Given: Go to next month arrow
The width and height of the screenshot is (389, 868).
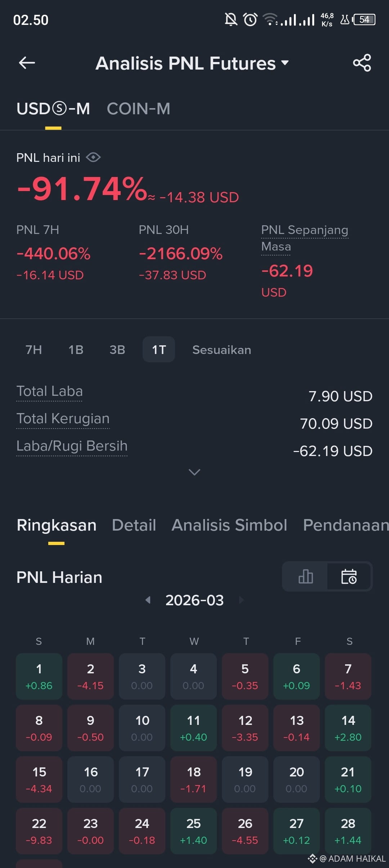Looking at the screenshot, I should pos(241,600).
